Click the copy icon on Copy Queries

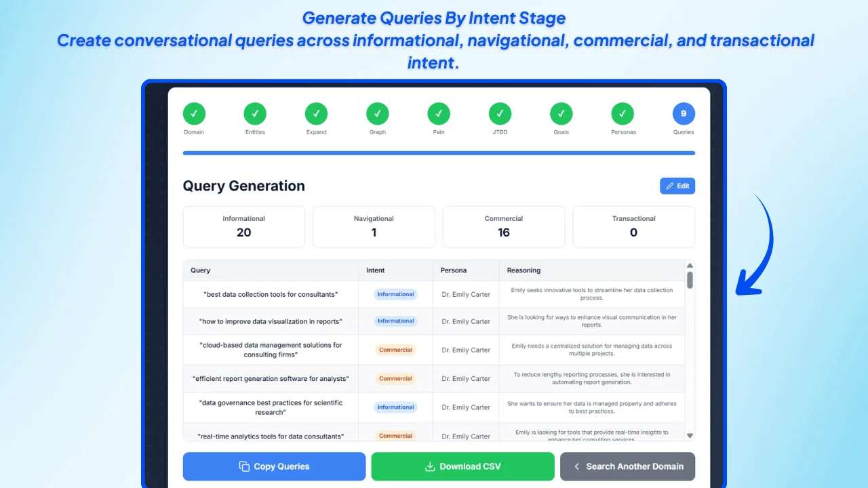tap(243, 466)
